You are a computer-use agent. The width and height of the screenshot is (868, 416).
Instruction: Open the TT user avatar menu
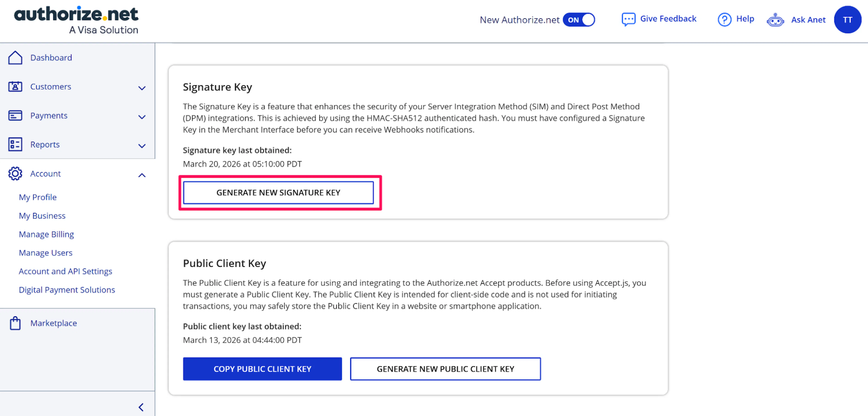click(x=847, y=19)
